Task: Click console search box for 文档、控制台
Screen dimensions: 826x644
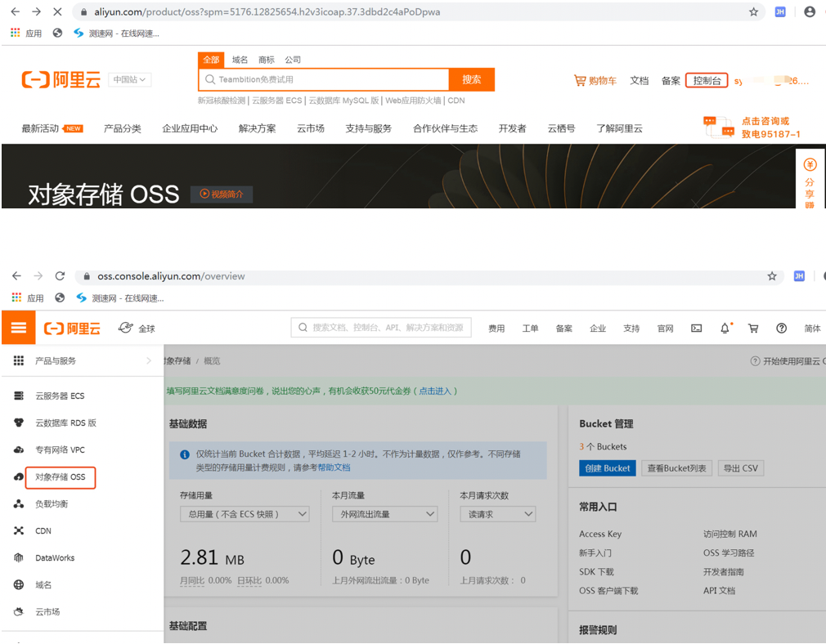Action: 381,328
